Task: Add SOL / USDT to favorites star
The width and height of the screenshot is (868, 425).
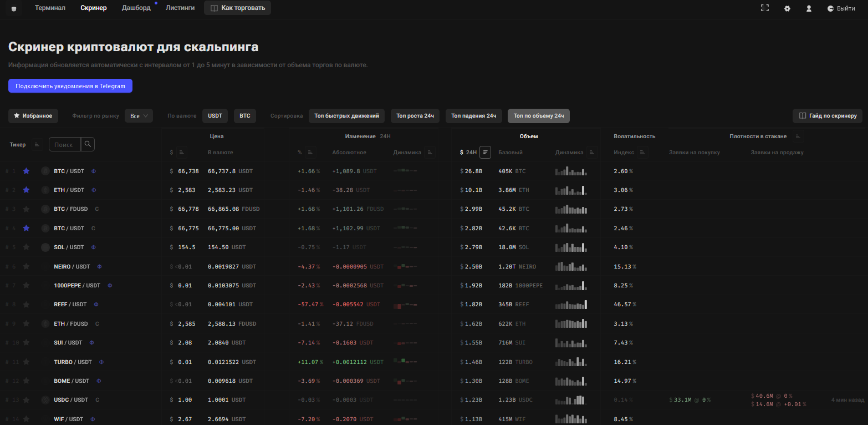Action: point(26,247)
